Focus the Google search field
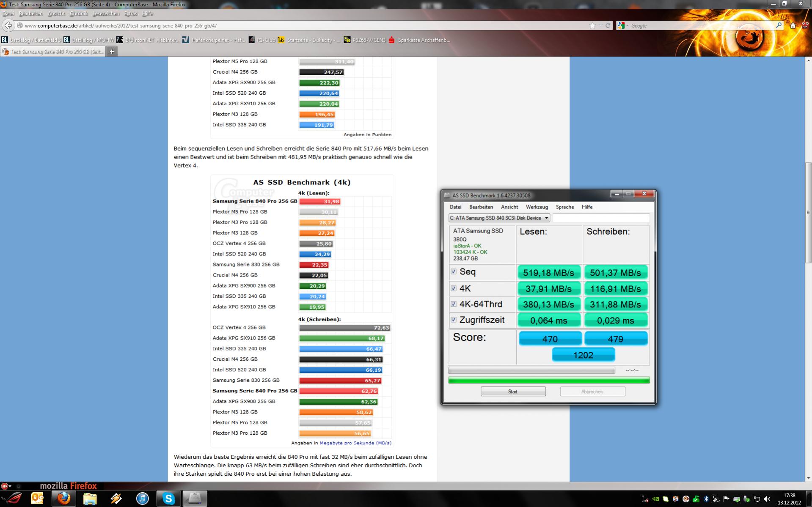 pos(702,25)
